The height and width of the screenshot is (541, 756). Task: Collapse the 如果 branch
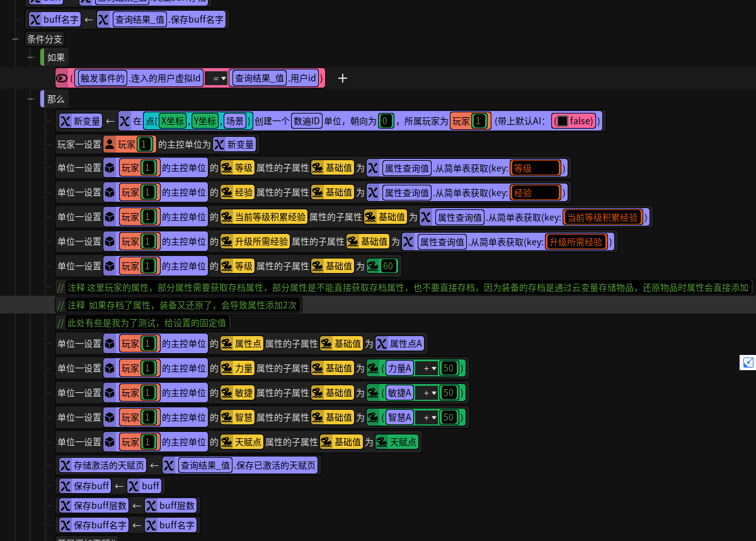click(30, 57)
